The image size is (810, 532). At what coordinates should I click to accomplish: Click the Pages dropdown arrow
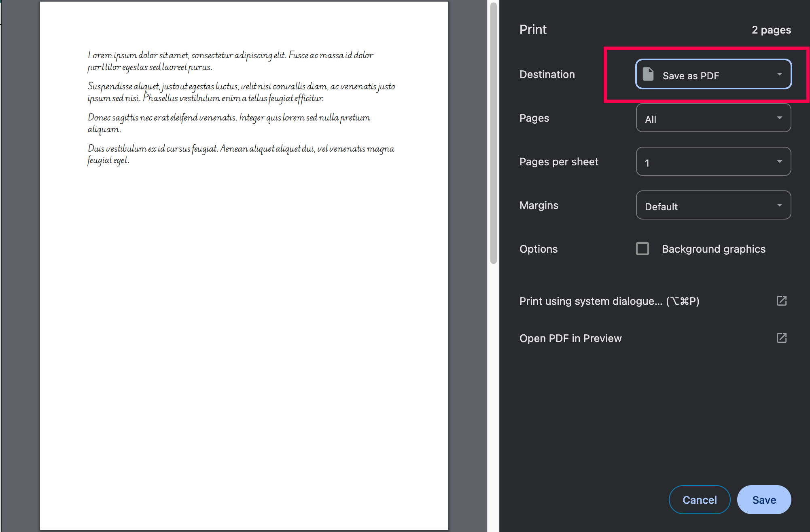(x=779, y=118)
